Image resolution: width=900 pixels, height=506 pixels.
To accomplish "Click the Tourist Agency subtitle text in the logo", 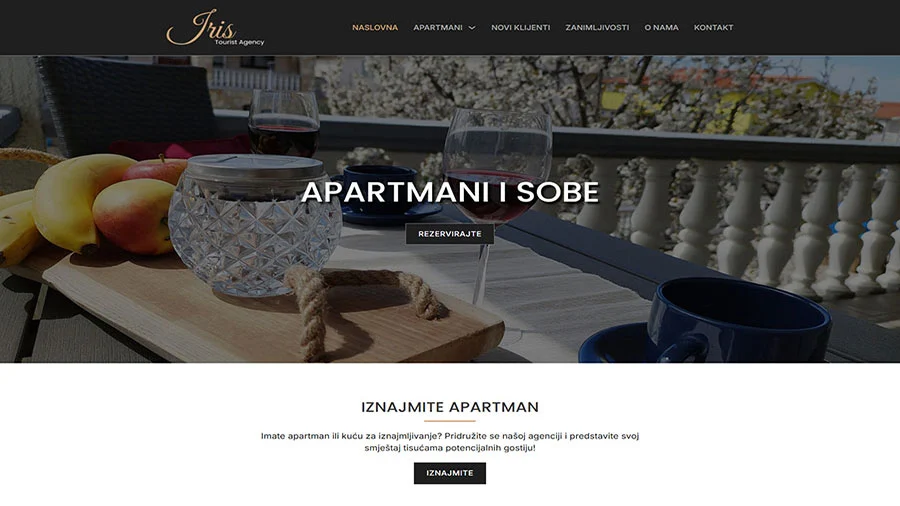I will [x=239, y=42].
